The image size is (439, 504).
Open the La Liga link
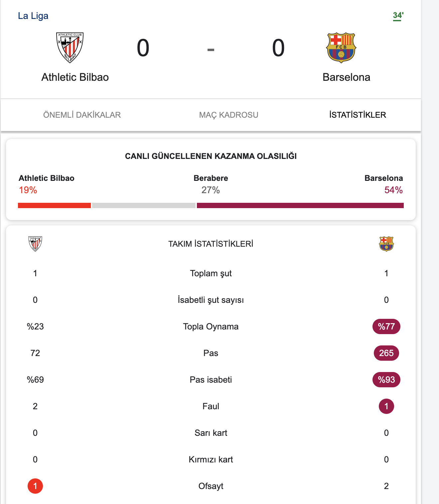point(33,16)
